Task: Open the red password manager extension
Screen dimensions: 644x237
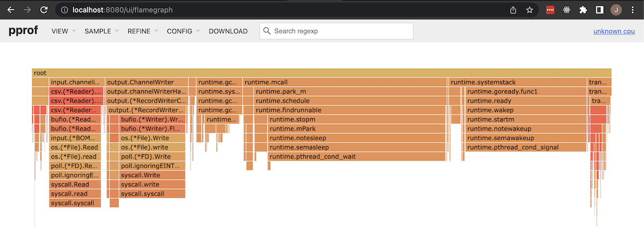Action: pos(550,10)
